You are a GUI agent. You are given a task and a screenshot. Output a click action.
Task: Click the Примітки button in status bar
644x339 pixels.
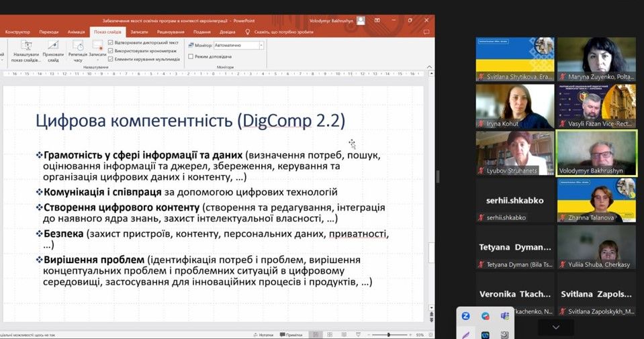tap(291, 334)
